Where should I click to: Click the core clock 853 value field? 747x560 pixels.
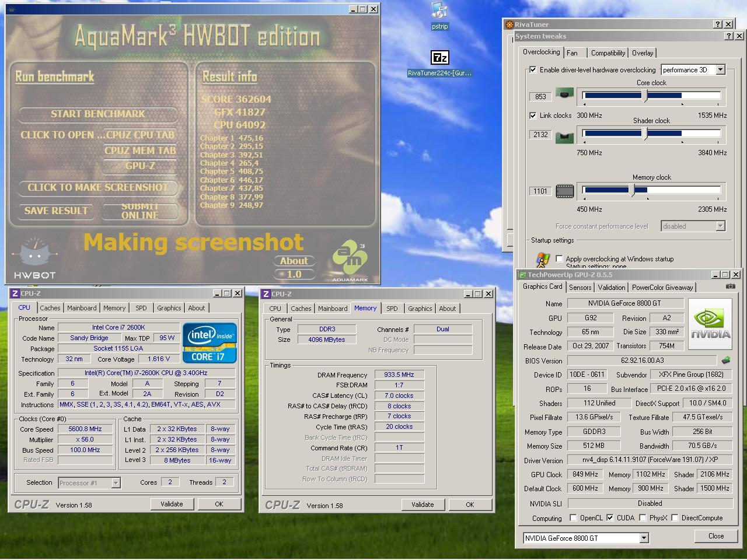pos(540,97)
